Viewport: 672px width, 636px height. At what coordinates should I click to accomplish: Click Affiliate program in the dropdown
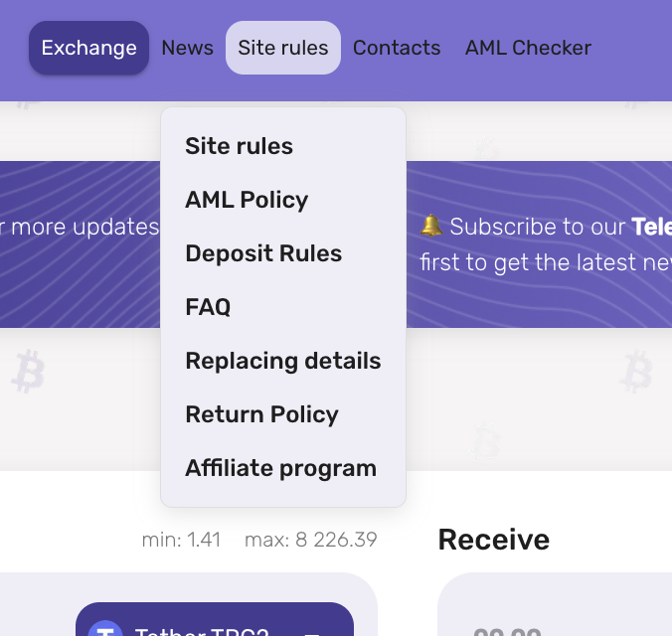[280, 468]
